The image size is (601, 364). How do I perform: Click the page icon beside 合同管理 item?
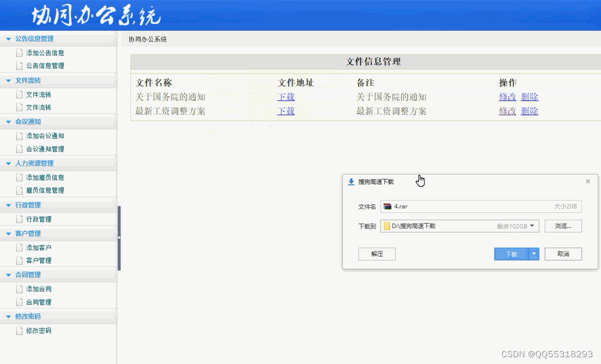tap(20, 302)
